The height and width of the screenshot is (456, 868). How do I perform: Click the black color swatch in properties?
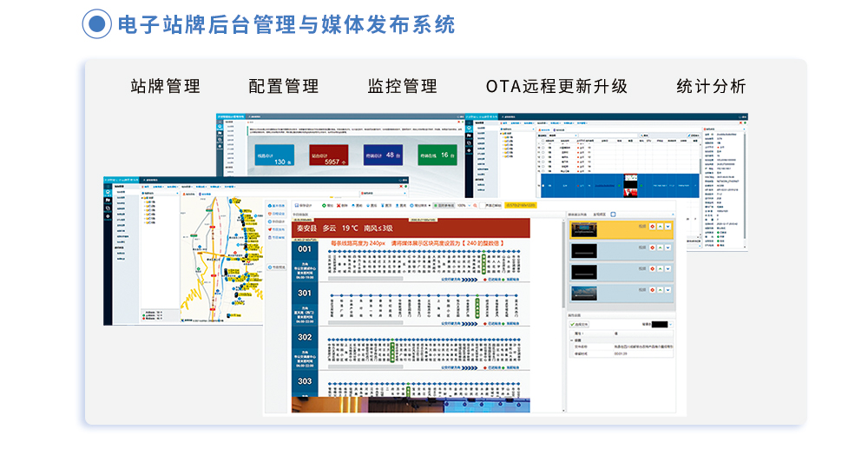tap(660, 324)
